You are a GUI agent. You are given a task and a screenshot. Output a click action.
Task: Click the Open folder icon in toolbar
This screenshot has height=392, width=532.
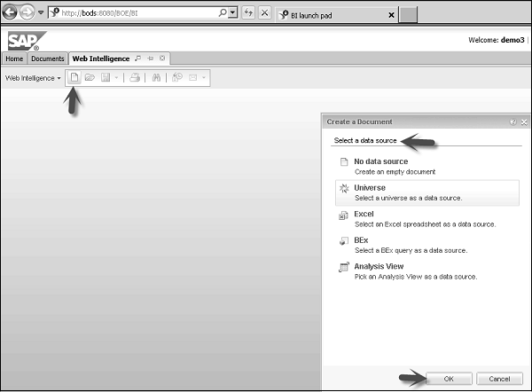click(90, 78)
